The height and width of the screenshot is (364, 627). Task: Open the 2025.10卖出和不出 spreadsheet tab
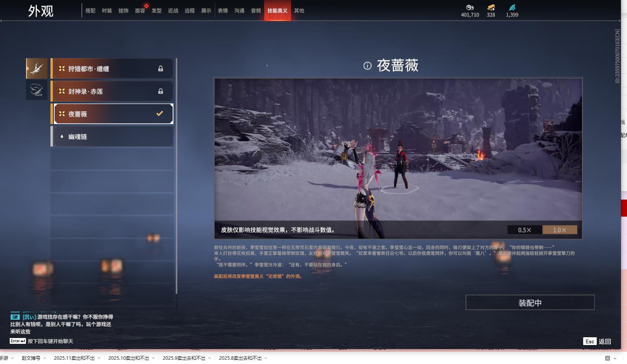[128, 358]
